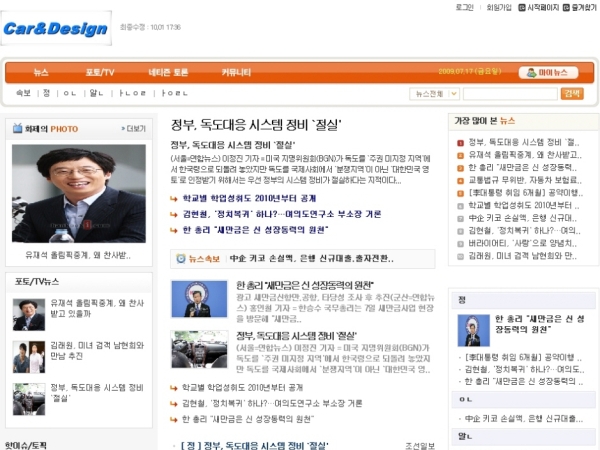
Task: Open center article title 한 총리 "새만금은 신 성장동력의 원천"
Action: [305, 285]
